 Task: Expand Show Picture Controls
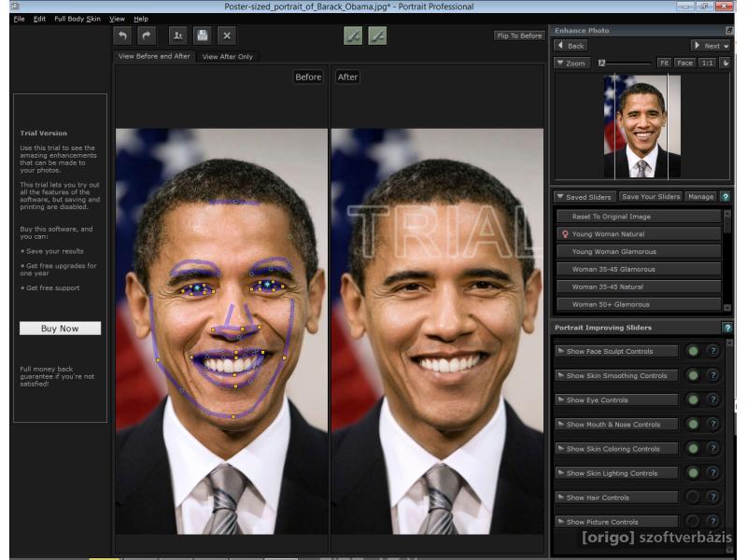coord(616,522)
